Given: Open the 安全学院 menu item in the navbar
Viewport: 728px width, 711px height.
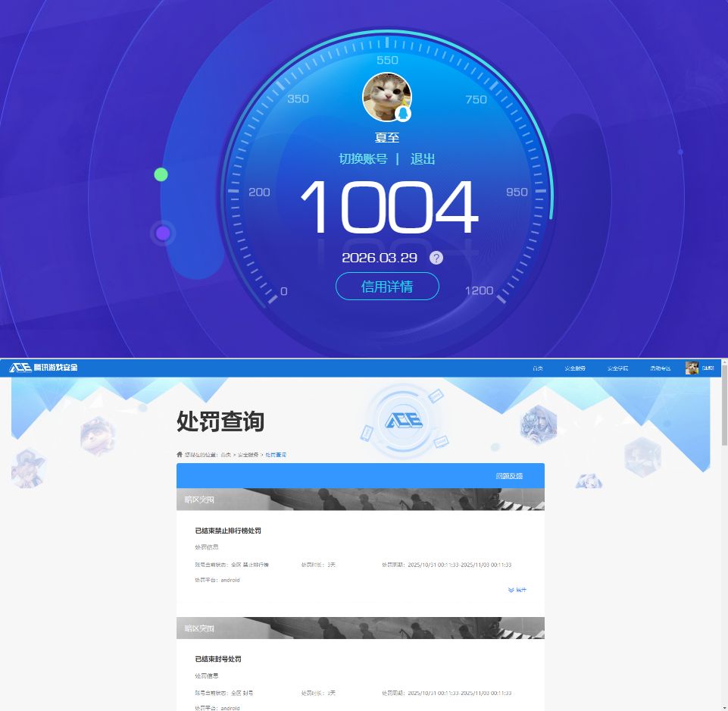Looking at the screenshot, I should pyautogui.click(x=618, y=368).
